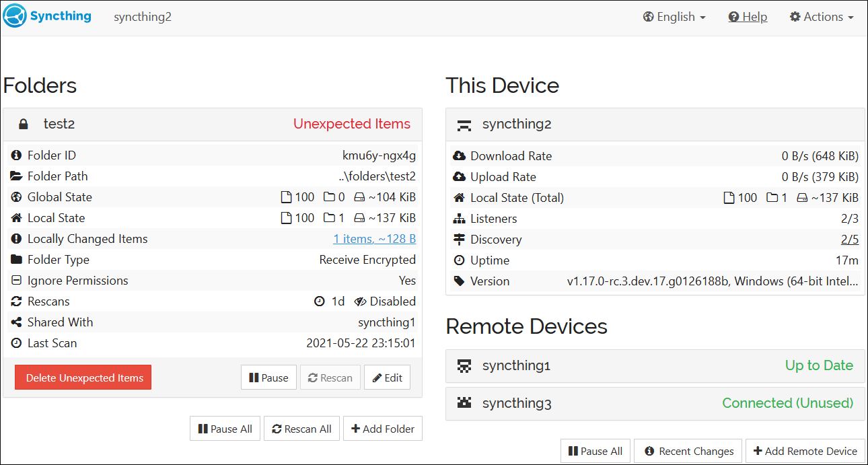Click the Shared With share icon
The image size is (868, 465).
click(x=15, y=322)
